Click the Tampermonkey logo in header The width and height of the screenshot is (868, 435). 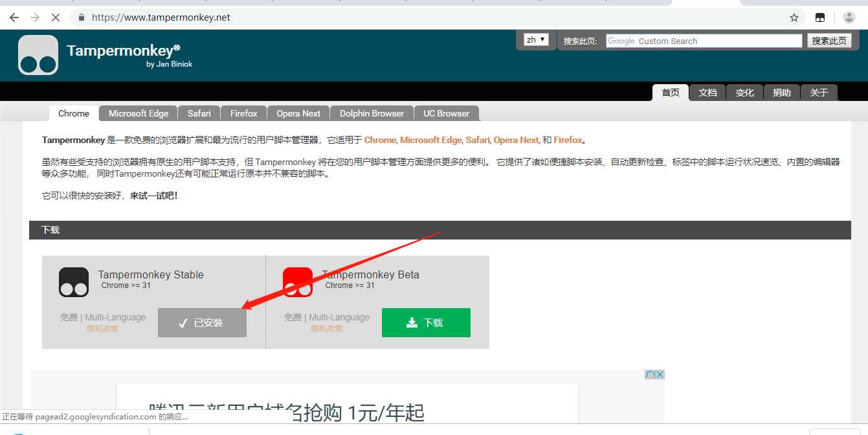38,55
